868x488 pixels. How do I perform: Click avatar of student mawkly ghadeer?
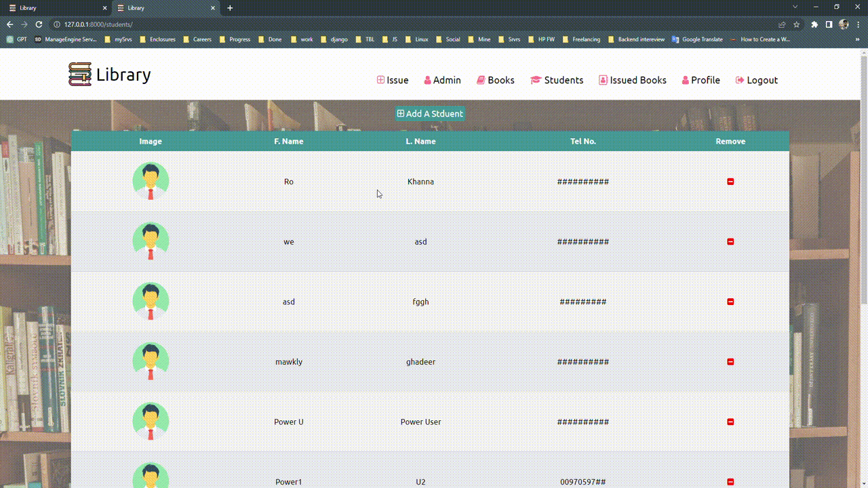point(151,361)
